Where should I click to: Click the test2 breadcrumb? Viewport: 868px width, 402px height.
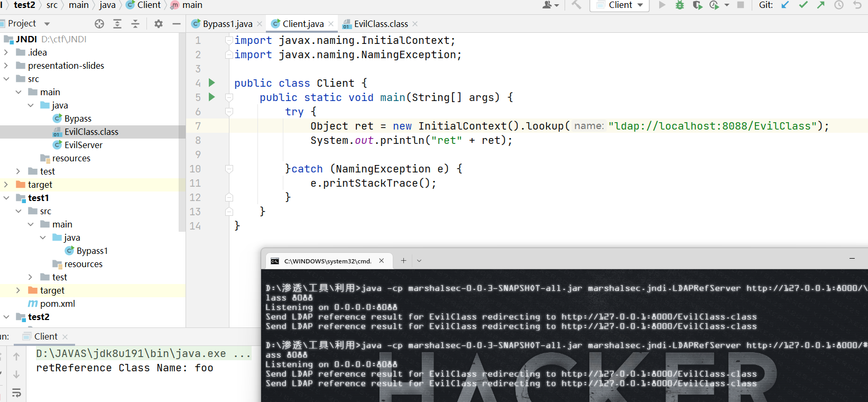(24, 5)
